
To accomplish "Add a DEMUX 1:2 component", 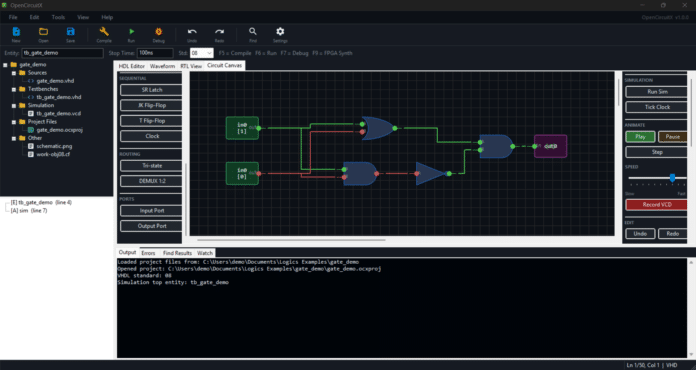I will click(x=152, y=181).
